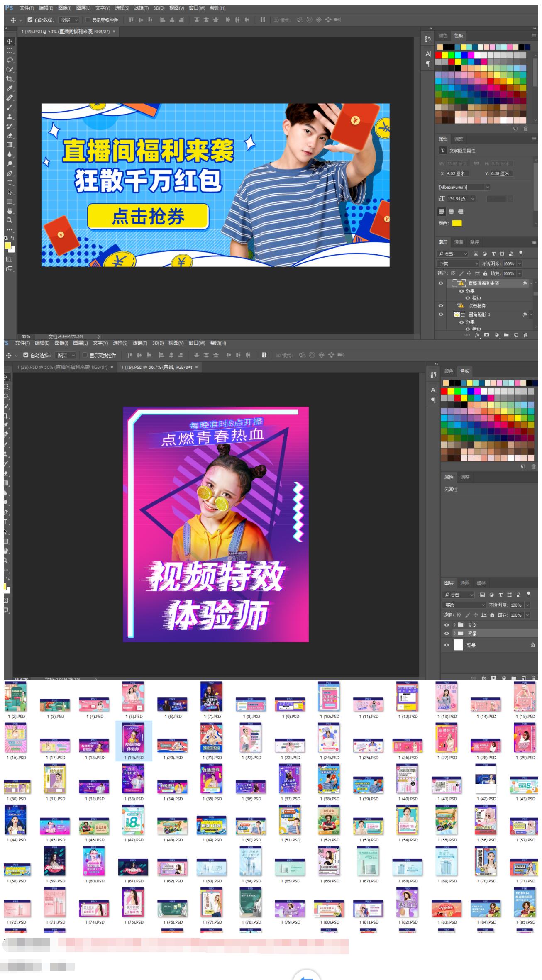Click the lock icon on the locked 背景 layer
Screen dimensions: 542x980
(532, 645)
